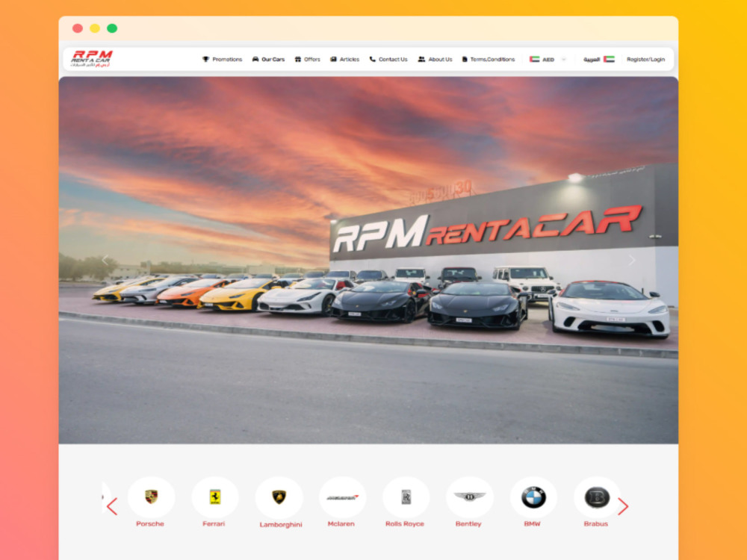
Task: Open the Articles page
Action: pos(344,60)
